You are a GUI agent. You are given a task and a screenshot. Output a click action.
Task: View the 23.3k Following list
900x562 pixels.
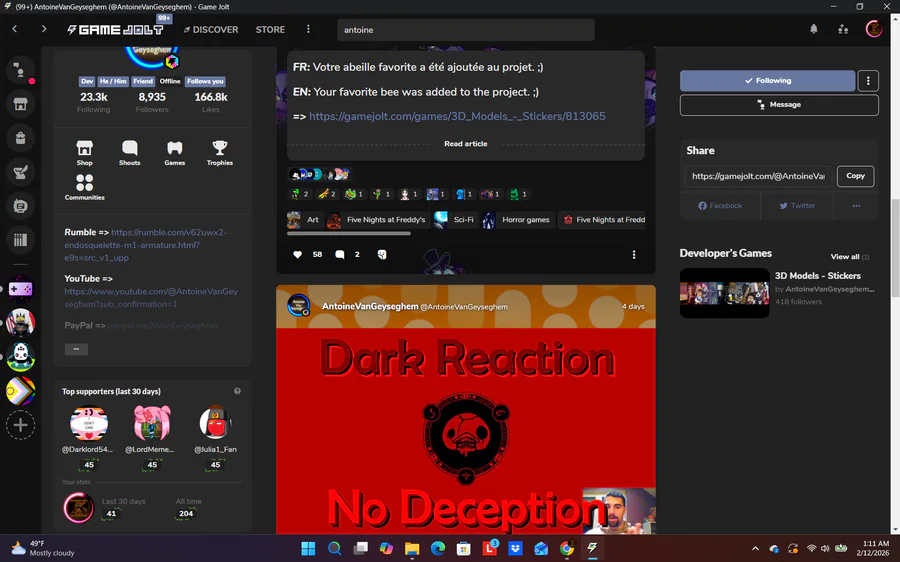coord(94,102)
